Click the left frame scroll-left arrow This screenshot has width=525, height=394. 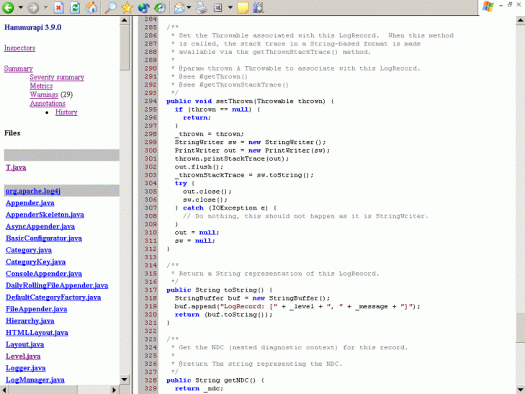4,389
